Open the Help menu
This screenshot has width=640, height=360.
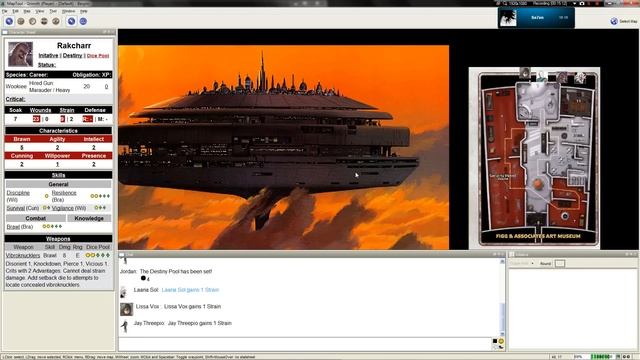point(84,11)
